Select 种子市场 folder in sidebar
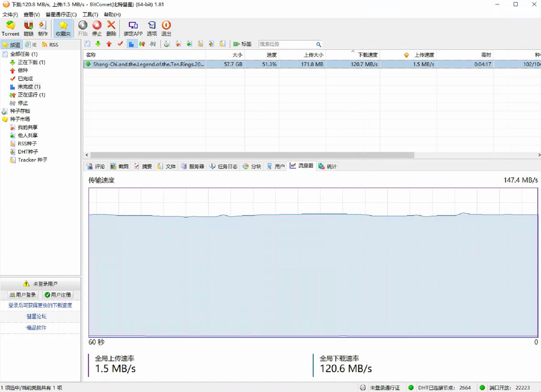This screenshot has height=392, width=541. [20, 119]
